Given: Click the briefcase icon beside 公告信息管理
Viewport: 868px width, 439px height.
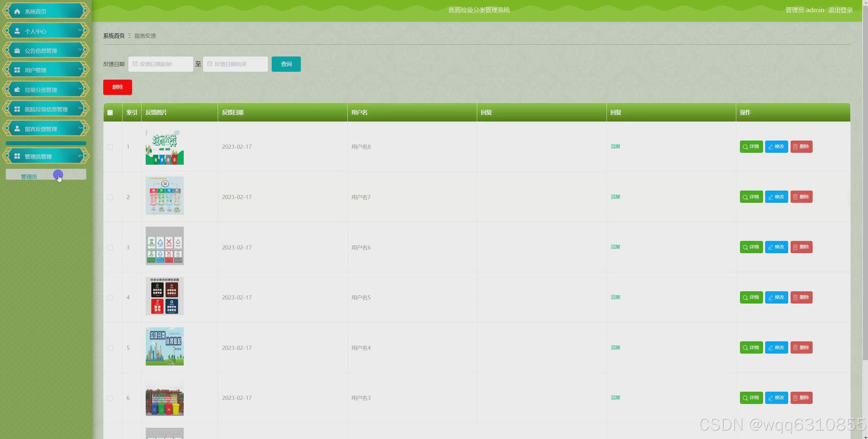Looking at the screenshot, I should pyautogui.click(x=17, y=51).
